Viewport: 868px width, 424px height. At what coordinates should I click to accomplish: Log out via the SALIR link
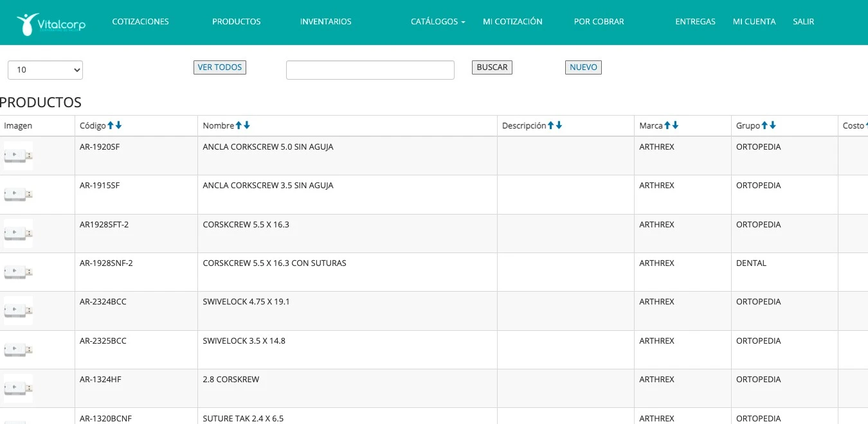coord(803,22)
